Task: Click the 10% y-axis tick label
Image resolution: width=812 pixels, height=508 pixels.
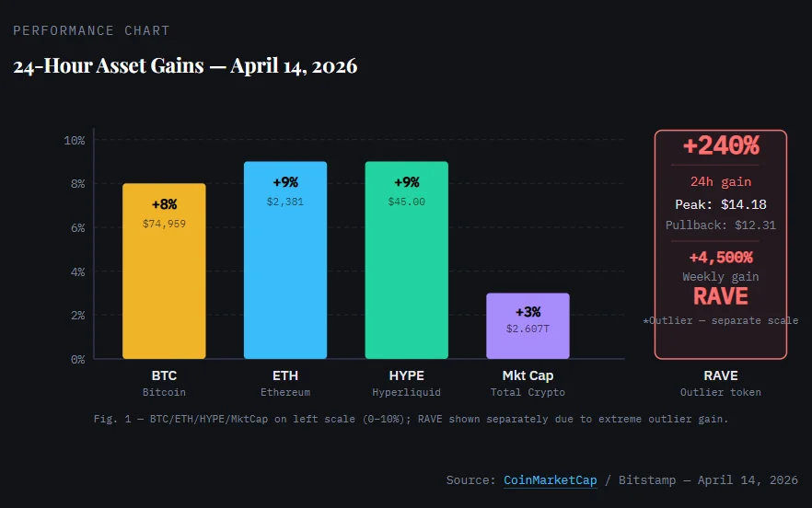Action: coord(75,140)
